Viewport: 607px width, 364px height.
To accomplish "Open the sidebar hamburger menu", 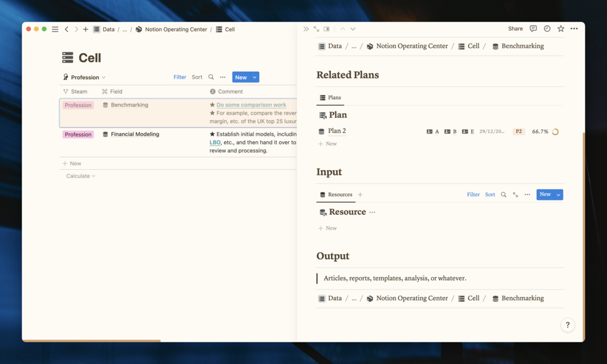I will pyautogui.click(x=55, y=29).
